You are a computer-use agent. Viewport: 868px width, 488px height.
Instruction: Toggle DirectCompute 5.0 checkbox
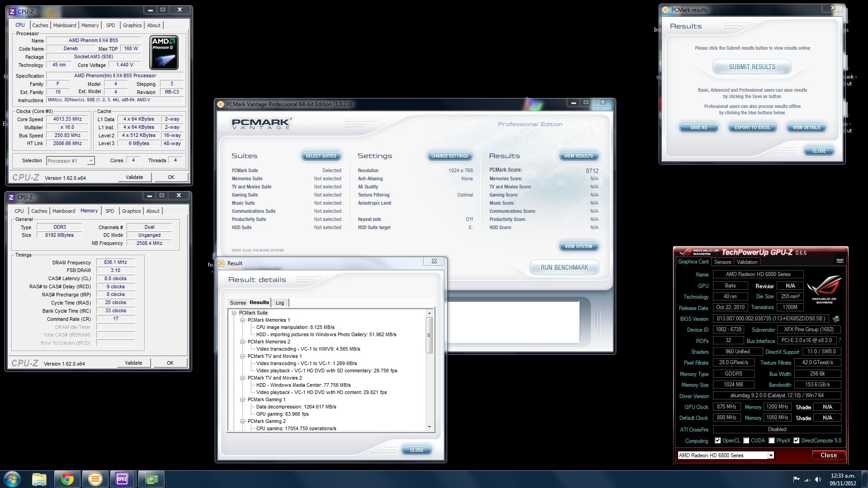coord(796,441)
